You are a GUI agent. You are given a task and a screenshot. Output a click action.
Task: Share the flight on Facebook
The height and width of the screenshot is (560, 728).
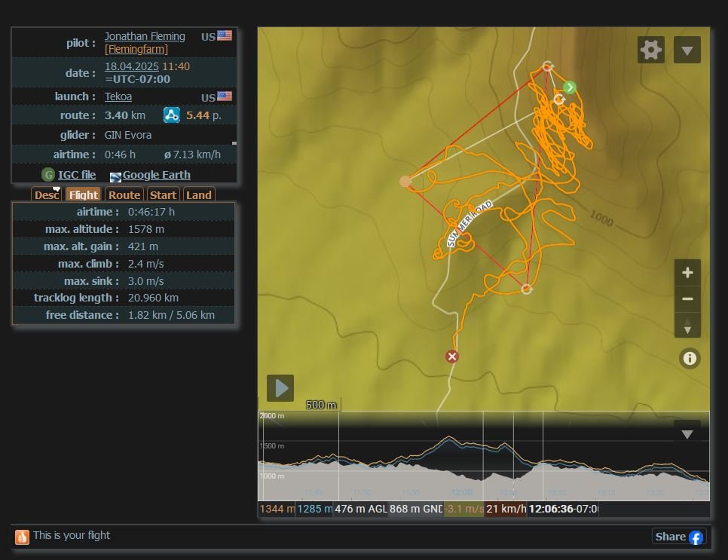(x=679, y=537)
